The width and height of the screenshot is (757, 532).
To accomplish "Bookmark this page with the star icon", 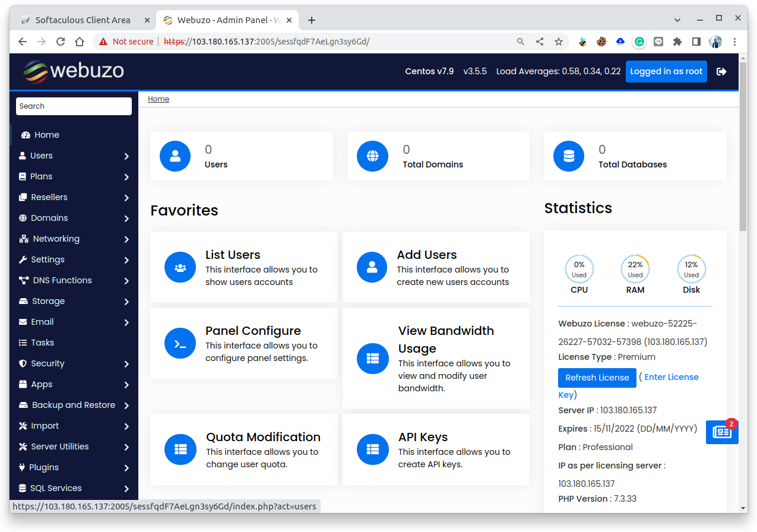I will point(559,42).
